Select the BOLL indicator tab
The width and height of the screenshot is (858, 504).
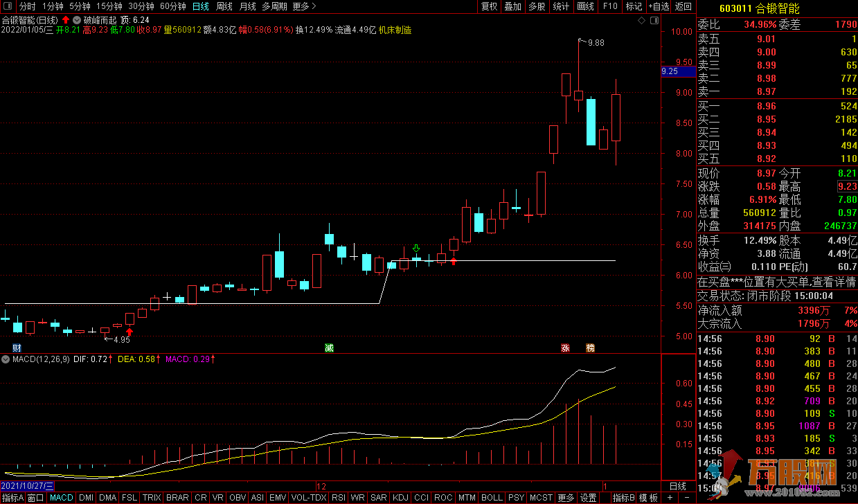pyautogui.click(x=492, y=498)
